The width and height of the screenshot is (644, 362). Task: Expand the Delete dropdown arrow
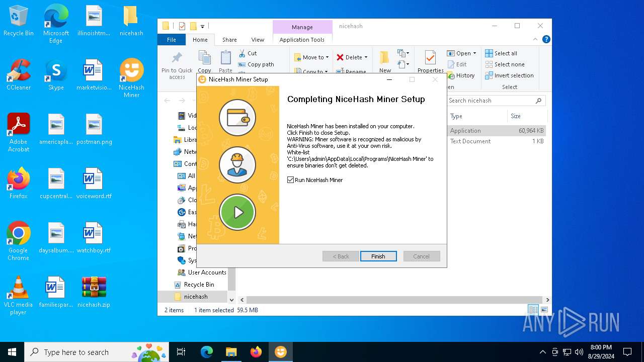[x=366, y=57]
